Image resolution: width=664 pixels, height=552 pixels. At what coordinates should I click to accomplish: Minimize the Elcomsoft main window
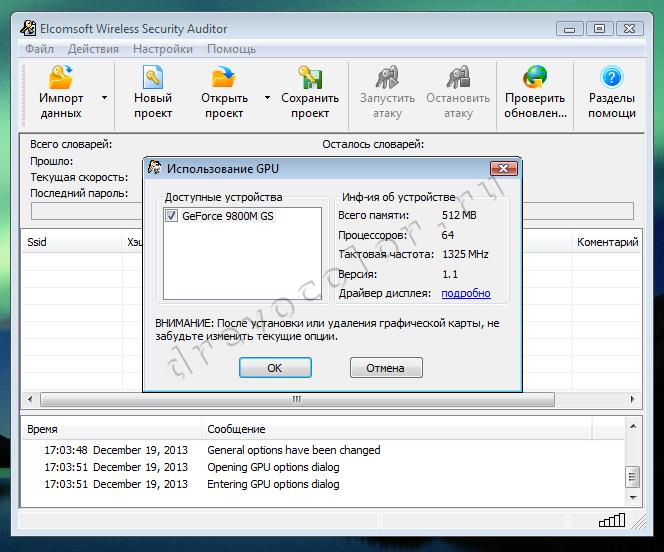tap(569, 29)
